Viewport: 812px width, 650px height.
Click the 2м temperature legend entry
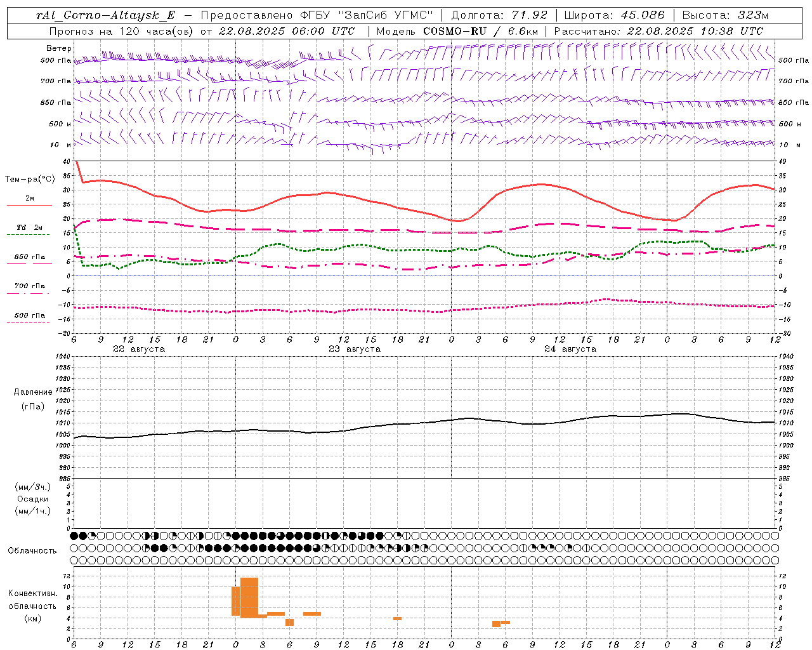pyautogui.click(x=30, y=199)
